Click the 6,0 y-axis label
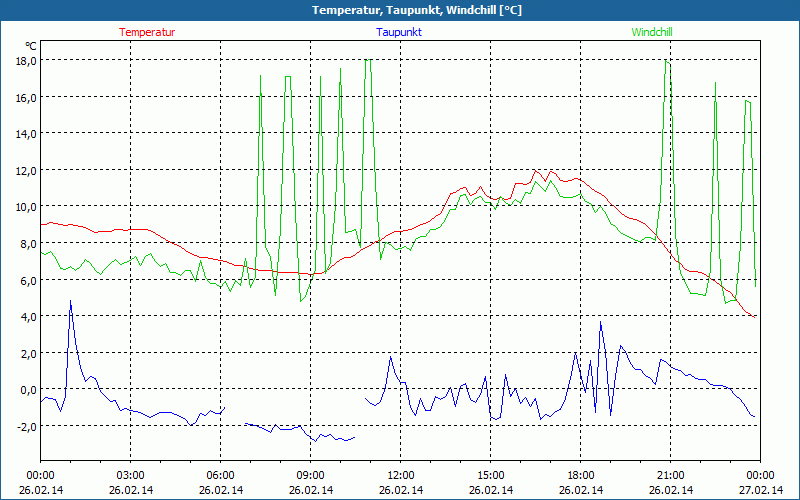 tap(28, 280)
